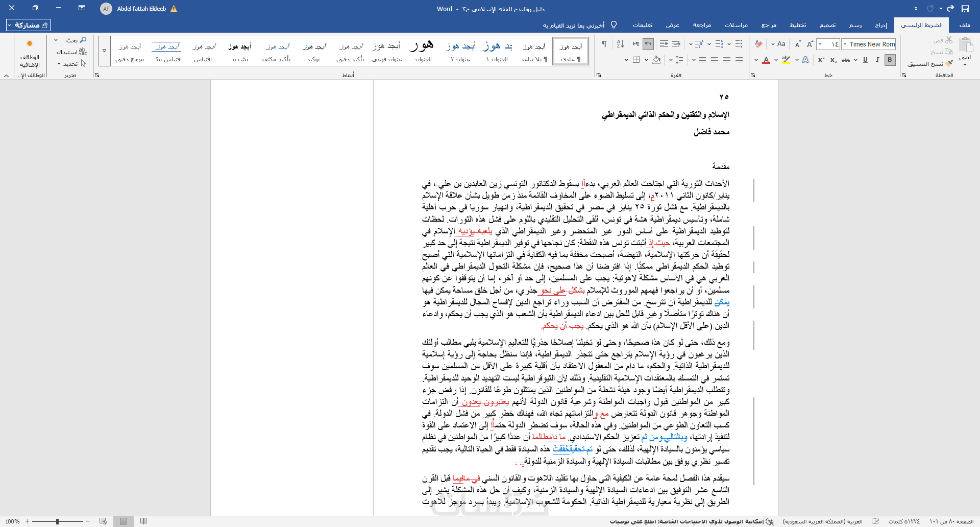Image resolution: width=980 pixels, height=527 pixels.
Task: Open the font size dropdown arrow
Action: click(x=820, y=44)
